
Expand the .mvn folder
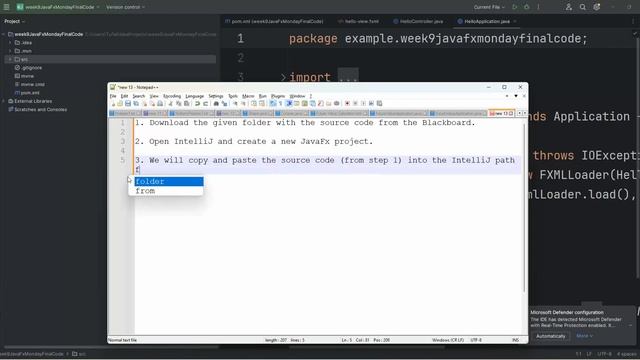10,51
